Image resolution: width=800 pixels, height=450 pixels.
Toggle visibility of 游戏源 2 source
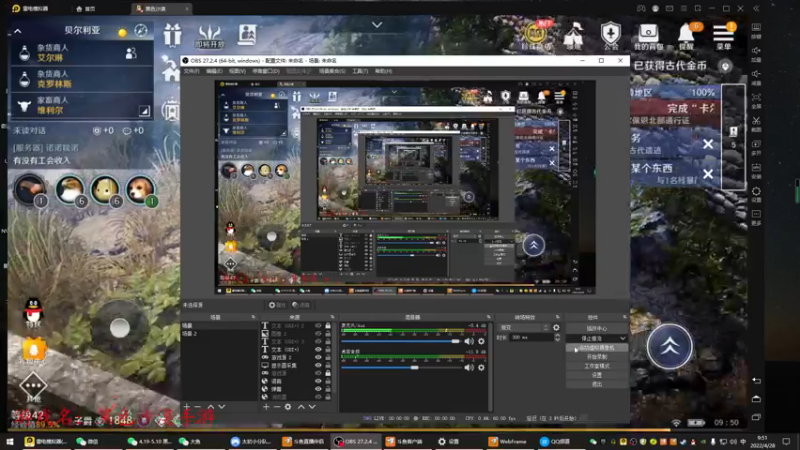point(318,357)
